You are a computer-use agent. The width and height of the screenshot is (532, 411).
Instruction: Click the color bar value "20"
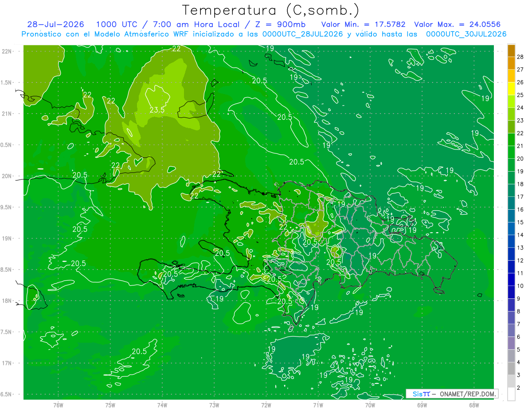click(520, 159)
